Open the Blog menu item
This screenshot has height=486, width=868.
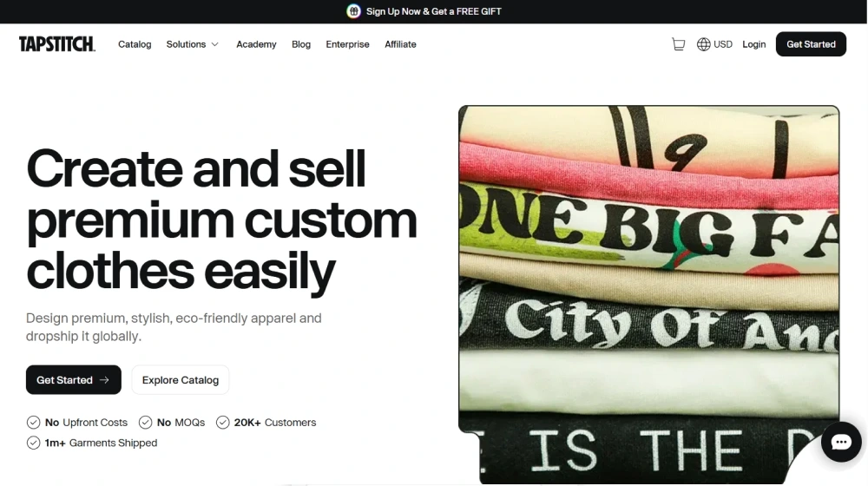point(301,44)
